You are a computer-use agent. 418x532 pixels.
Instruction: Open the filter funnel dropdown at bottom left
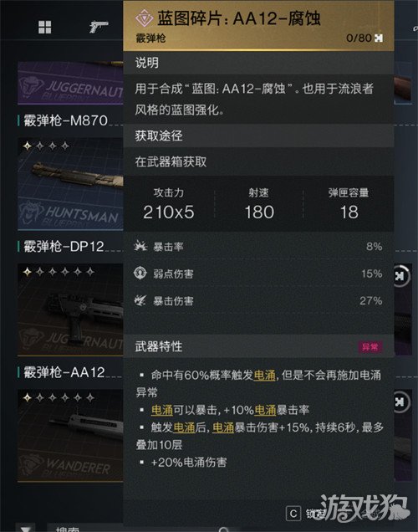[x=26, y=529]
